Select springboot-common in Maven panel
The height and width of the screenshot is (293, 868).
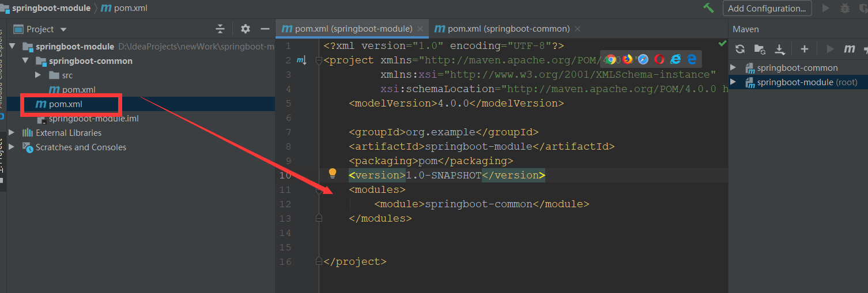point(797,68)
